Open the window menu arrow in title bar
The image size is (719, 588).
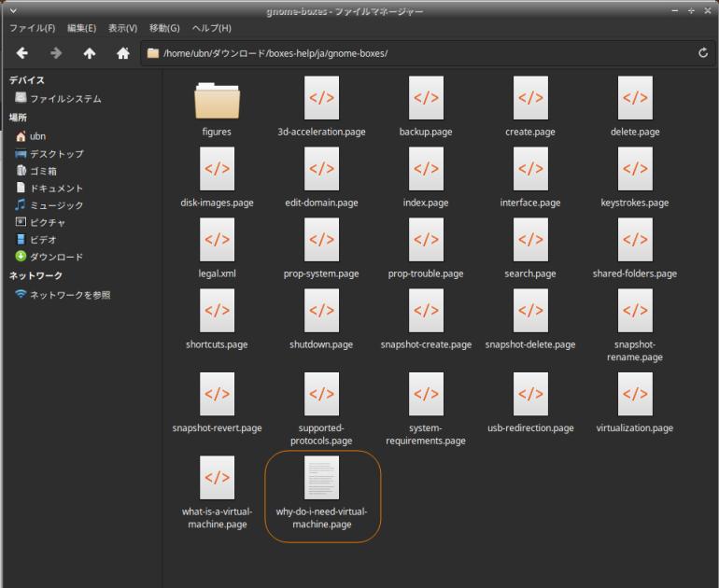tap(13, 10)
